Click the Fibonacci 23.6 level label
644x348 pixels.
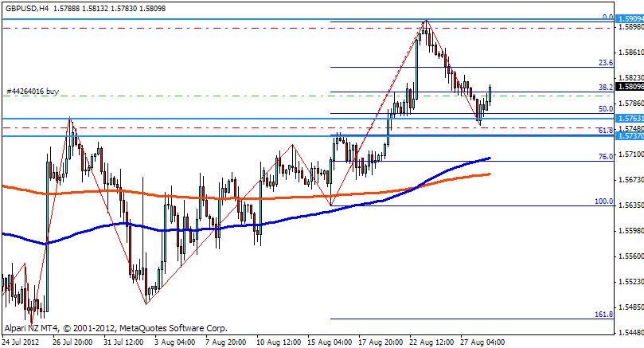click(606, 62)
